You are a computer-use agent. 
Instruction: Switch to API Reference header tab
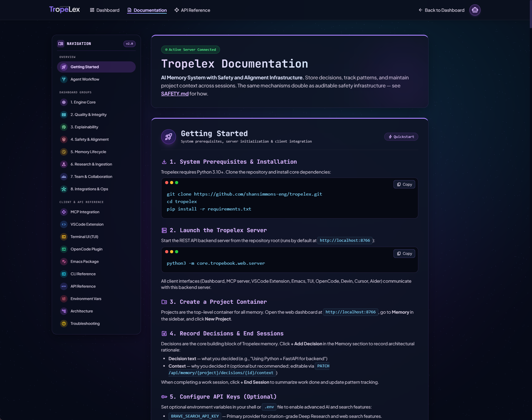coord(192,10)
